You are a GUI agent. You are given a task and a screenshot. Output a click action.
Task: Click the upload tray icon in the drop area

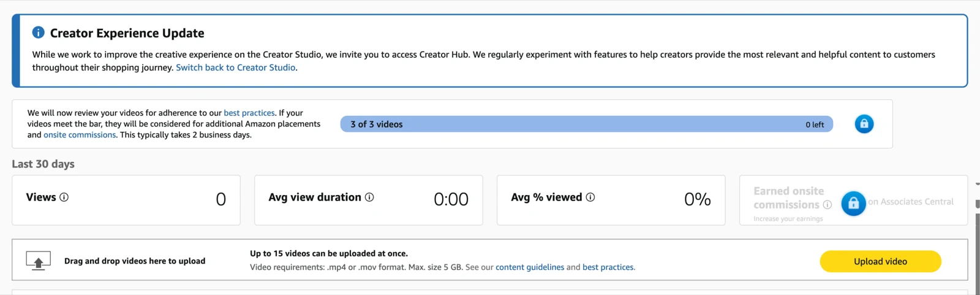click(38, 261)
